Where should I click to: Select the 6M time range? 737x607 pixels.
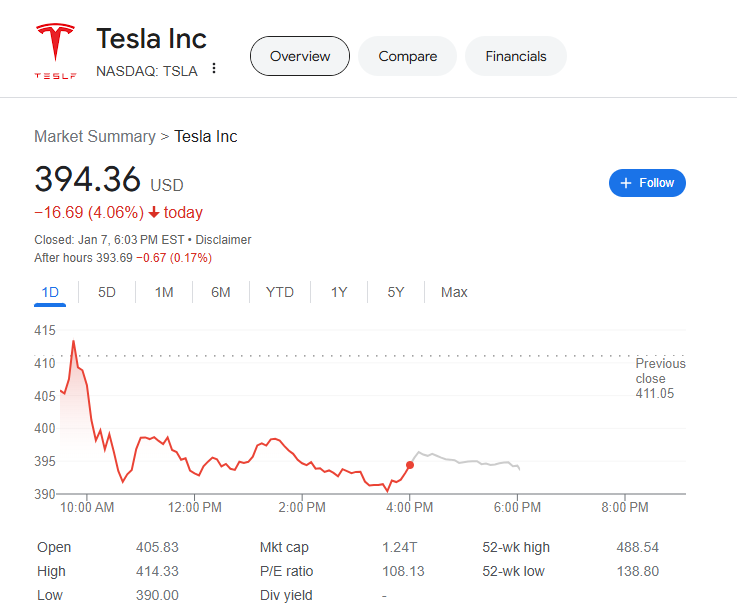(x=221, y=292)
